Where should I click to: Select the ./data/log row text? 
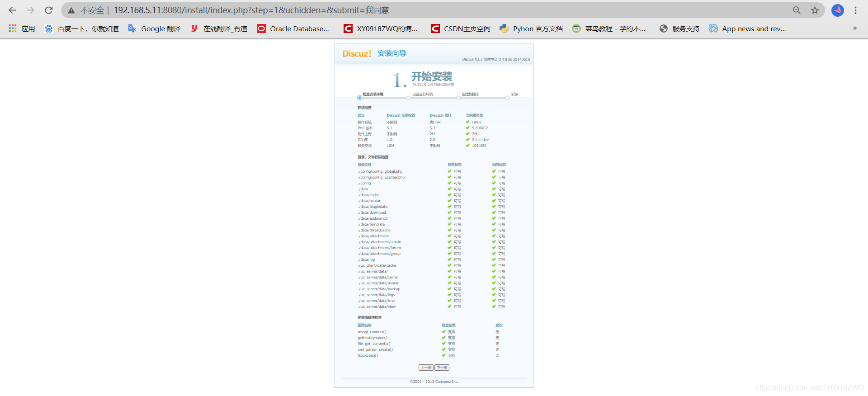[366, 259]
